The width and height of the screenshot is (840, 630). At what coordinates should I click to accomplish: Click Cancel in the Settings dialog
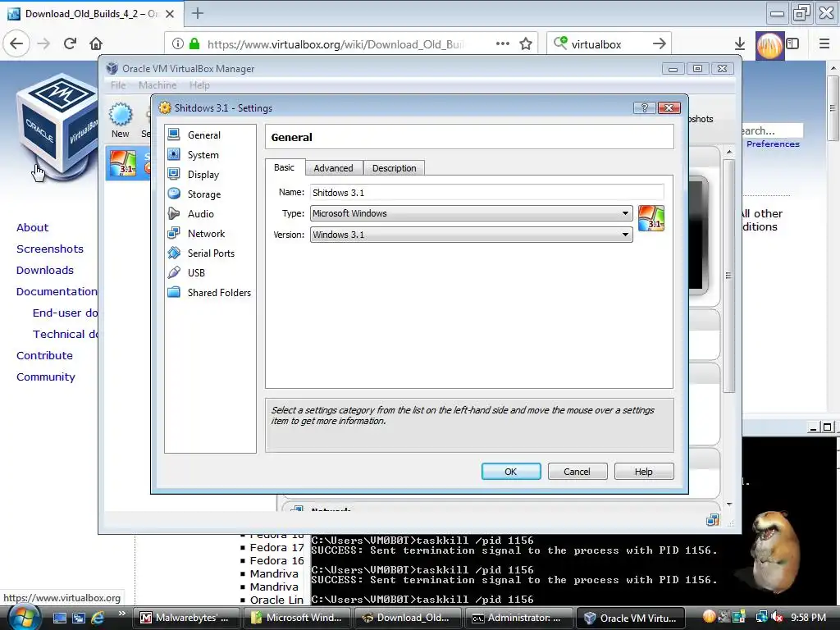[577, 472]
